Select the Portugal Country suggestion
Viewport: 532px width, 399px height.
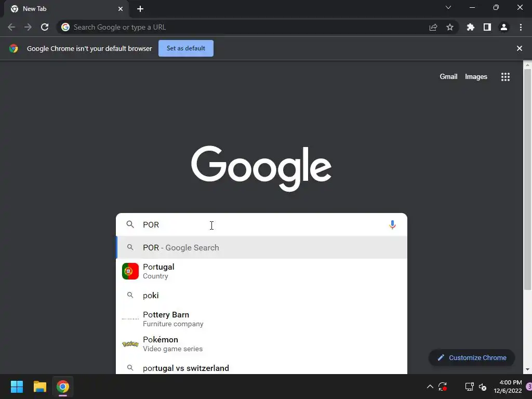(262, 271)
